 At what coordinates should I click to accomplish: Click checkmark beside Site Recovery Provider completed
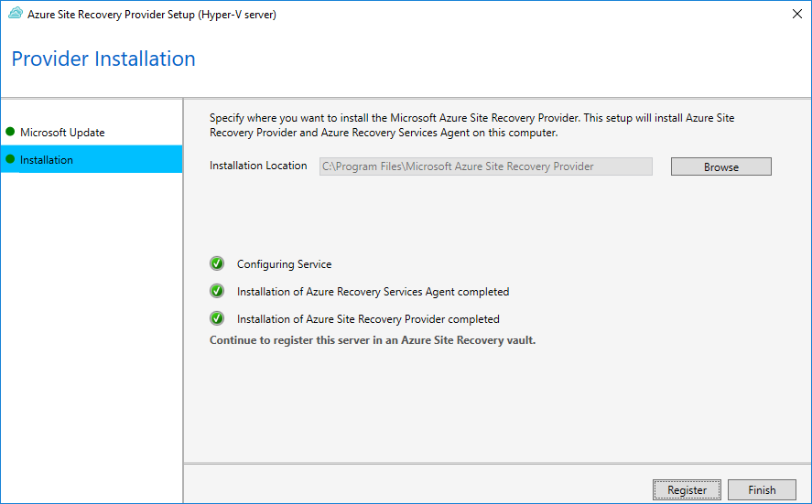[x=217, y=318]
